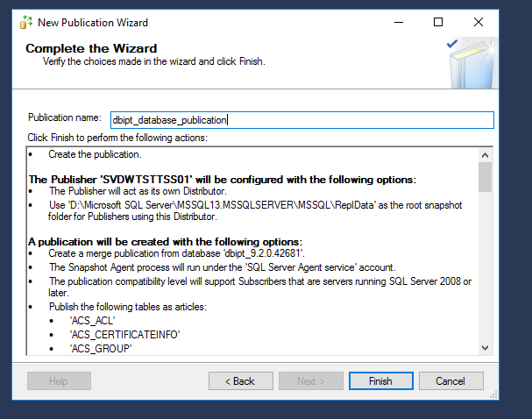This screenshot has width=532, height=419.
Task: Click the Finish button
Action: (380, 381)
